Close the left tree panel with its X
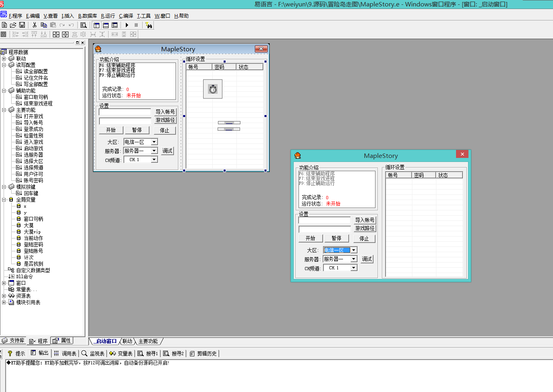The image size is (553, 392). [x=83, y=42]
